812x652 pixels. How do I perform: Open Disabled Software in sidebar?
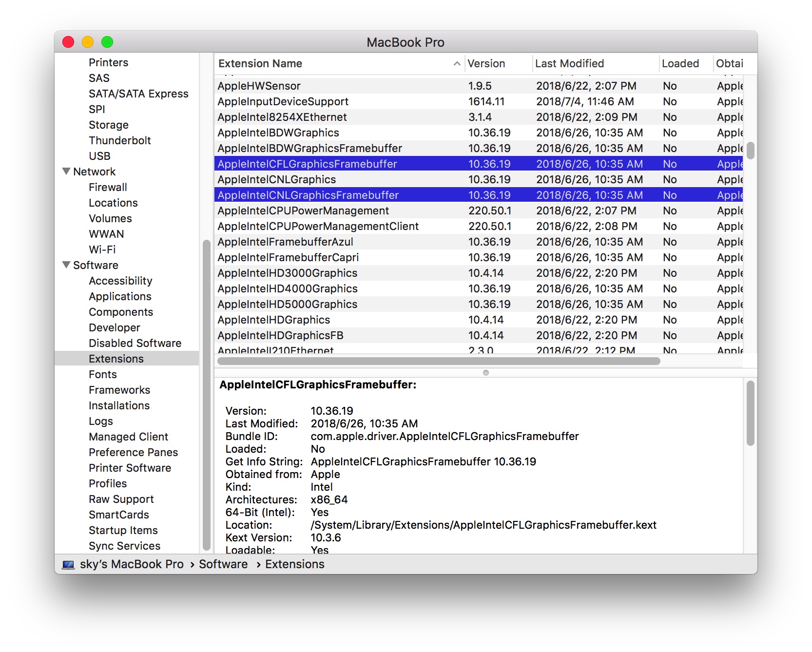click(x=135, y=343)
